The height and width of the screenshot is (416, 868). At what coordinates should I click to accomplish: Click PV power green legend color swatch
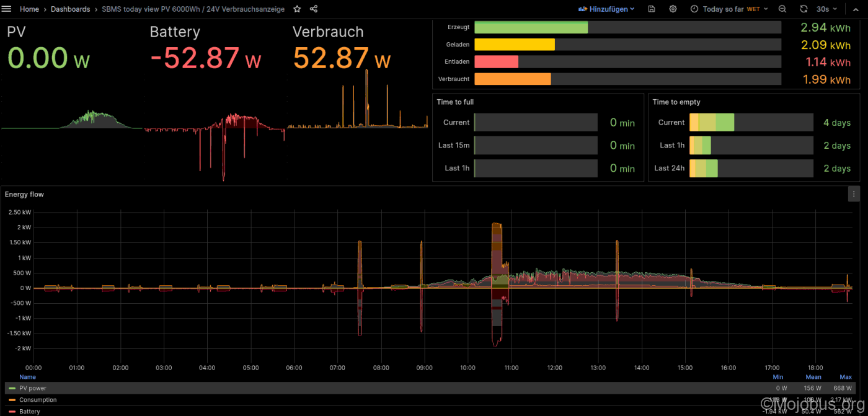(x=12, y=388)
